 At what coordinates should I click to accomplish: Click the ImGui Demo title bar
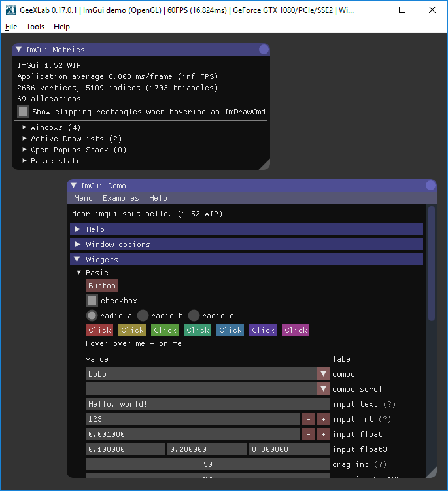(x=252, y=186)
